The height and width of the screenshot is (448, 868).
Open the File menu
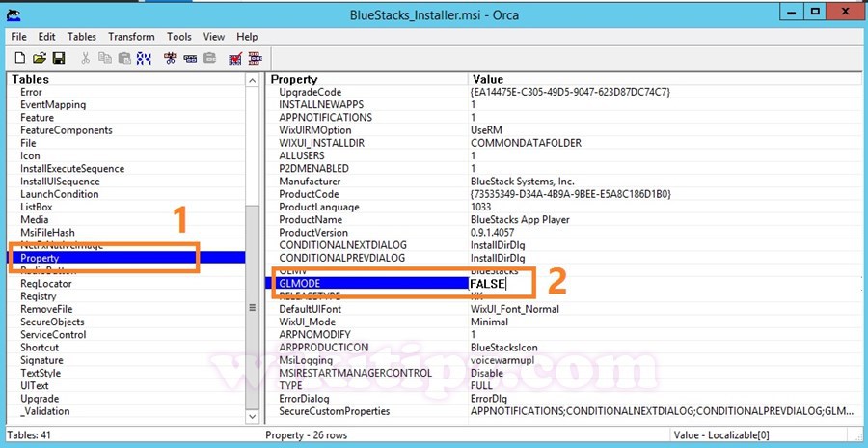[x=19, y=37]
